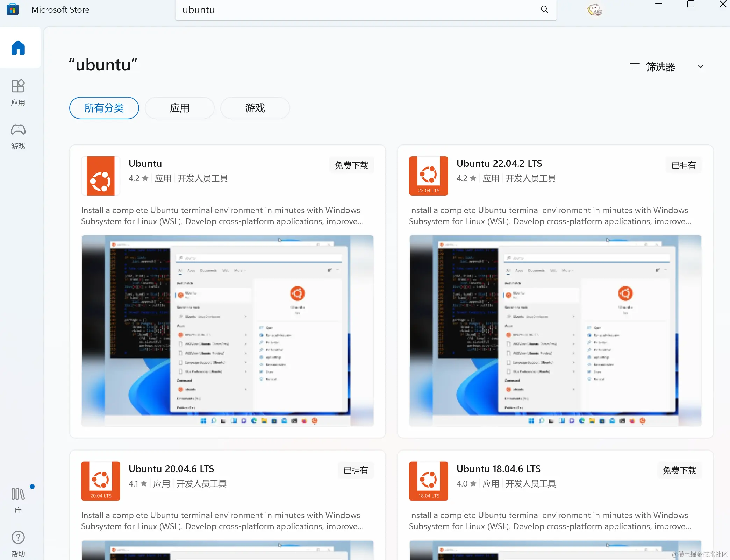The image size is (730, 560).
Task: Open the Library icon in sidebar
Action: coord(18,499)
